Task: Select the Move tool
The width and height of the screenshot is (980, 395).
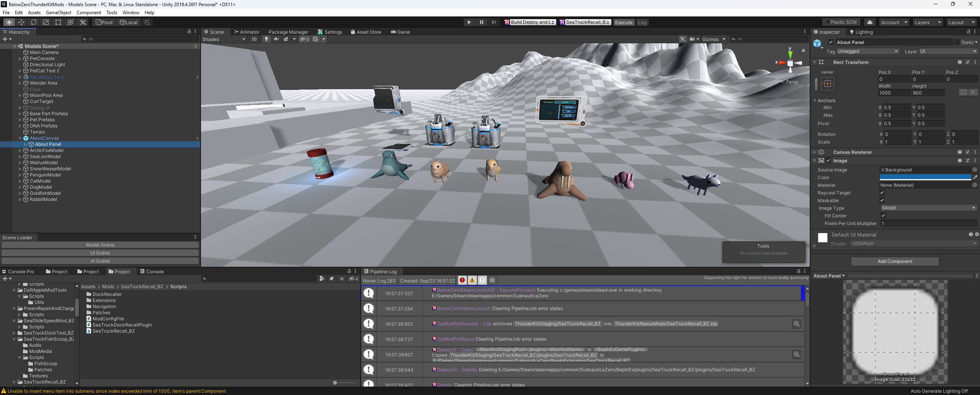Action: (x=21, y=22)
